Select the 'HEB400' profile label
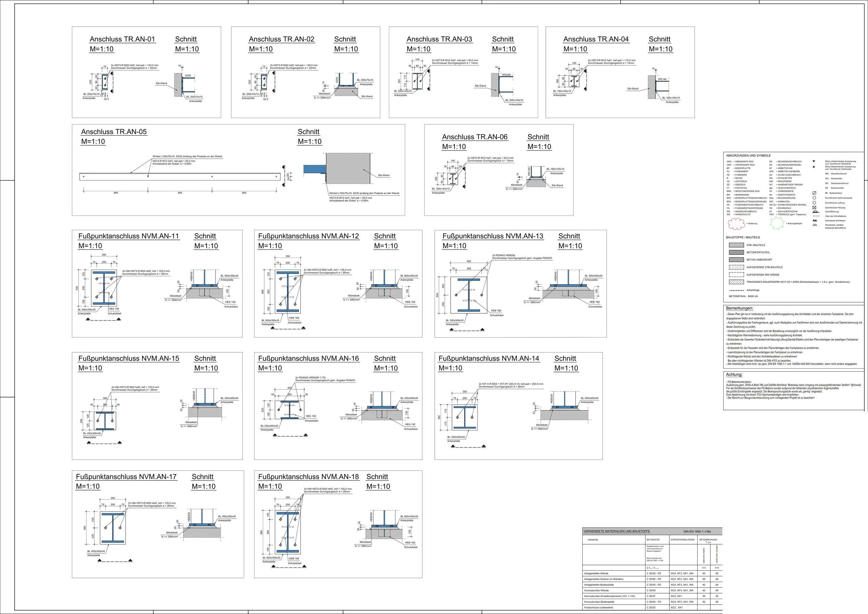This screenshot has height=614, width=868. (189, 517)
